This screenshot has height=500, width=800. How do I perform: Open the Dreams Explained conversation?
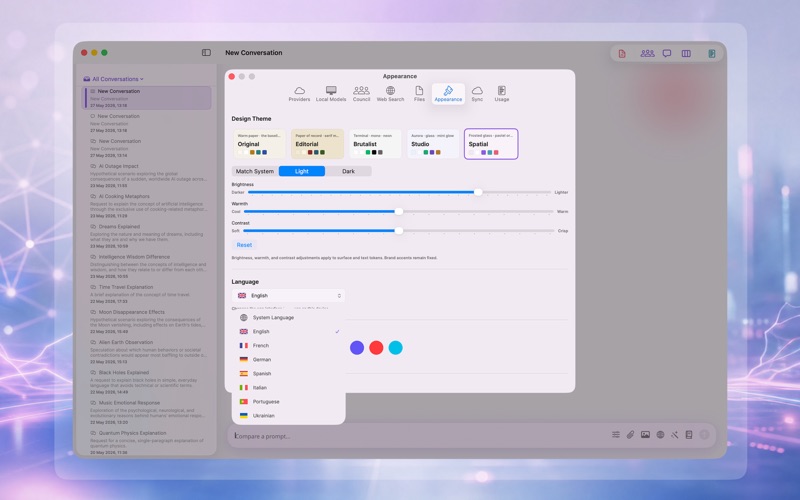point(147,236)
